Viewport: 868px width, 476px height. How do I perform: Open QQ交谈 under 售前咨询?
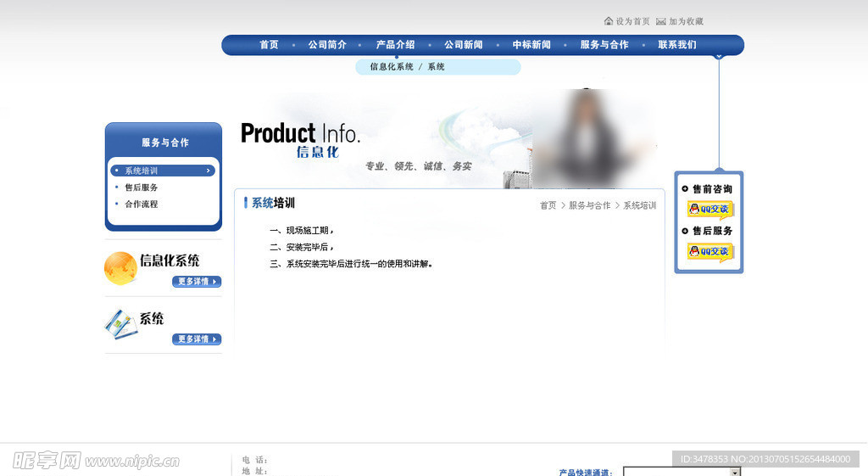710,210
